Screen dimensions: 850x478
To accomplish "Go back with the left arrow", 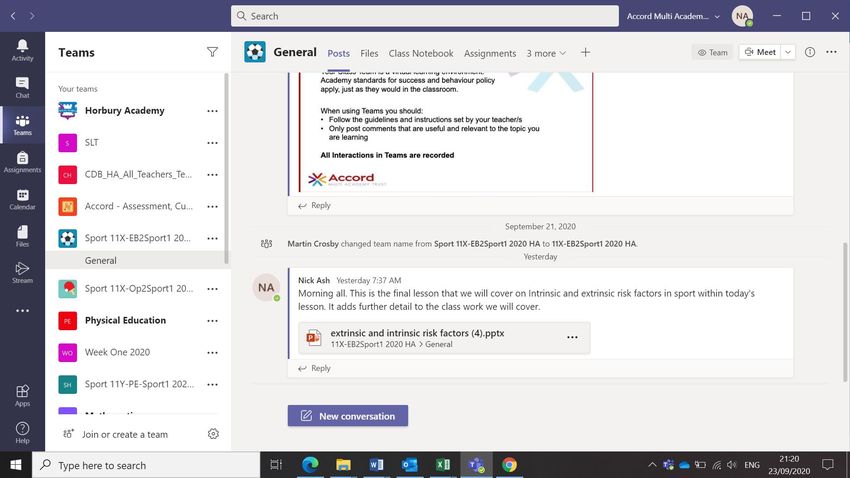I will [13, 16].
